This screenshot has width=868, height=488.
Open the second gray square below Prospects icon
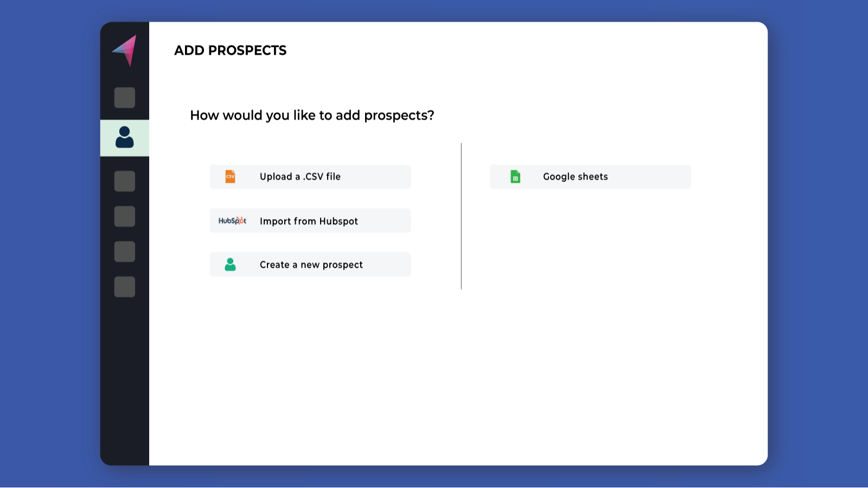tap(125, 216)
